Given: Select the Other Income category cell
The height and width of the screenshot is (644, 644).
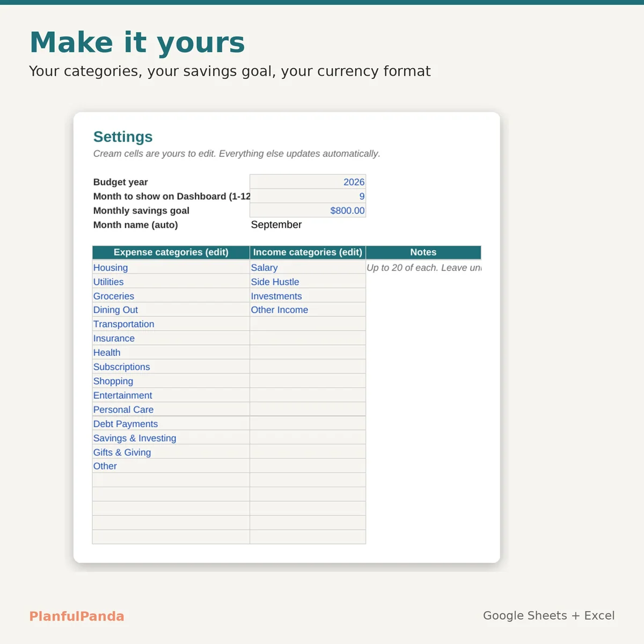Looking at the screenshot, I should tap(308, 310).
